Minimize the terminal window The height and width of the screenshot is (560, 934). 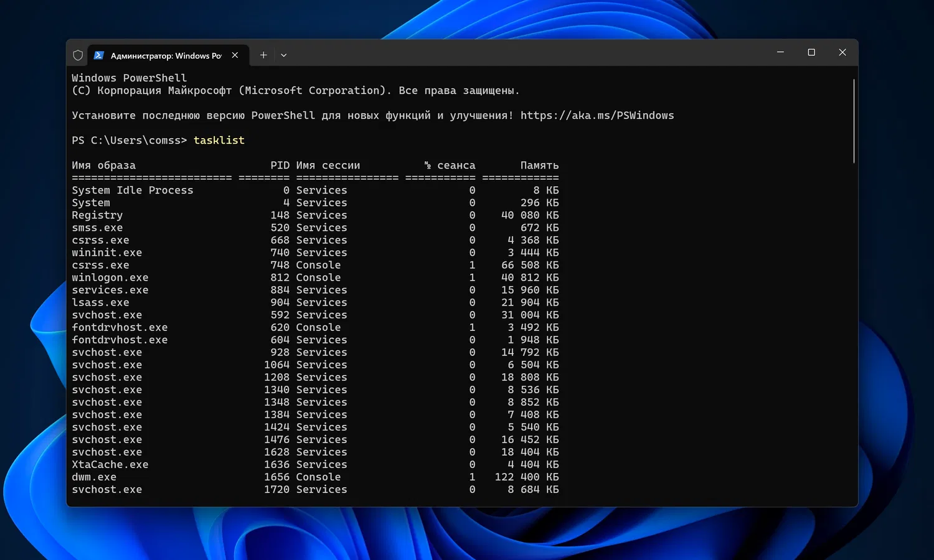[780, 52]
